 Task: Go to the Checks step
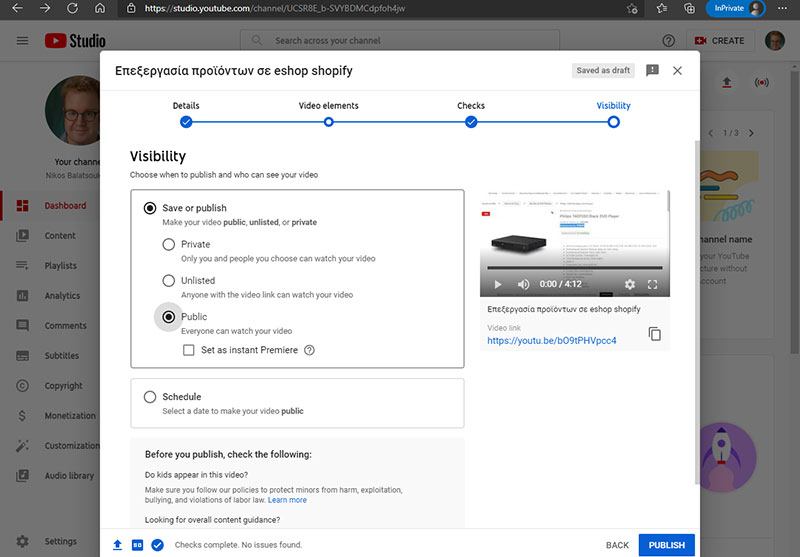pyautogui.click(x=471, y=113)
